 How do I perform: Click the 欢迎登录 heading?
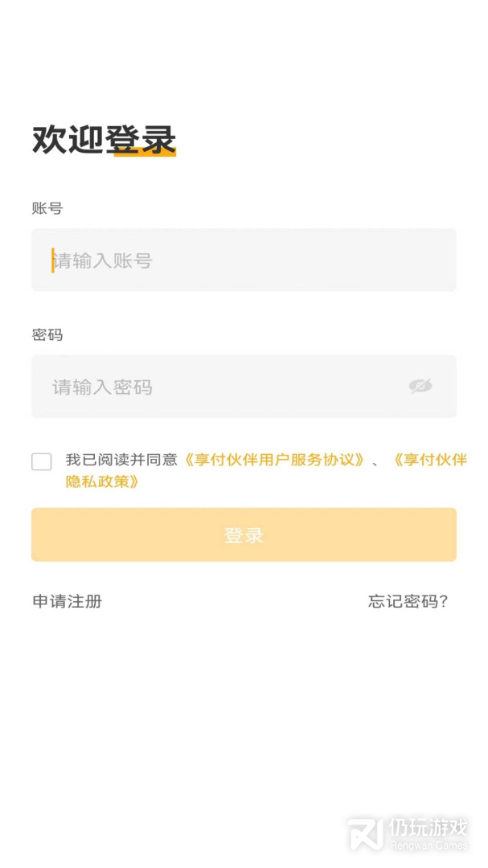point(104,139)
